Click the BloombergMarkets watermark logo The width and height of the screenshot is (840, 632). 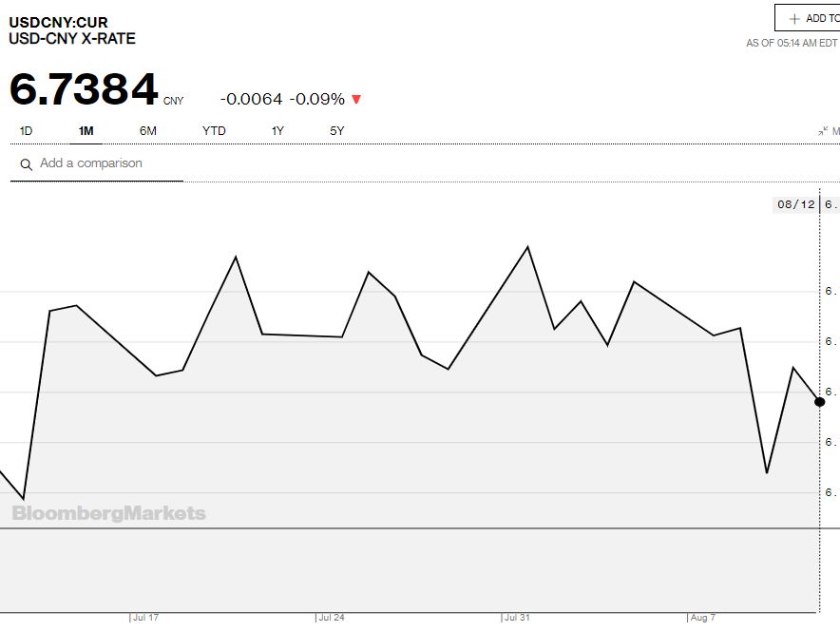pyautogui.click(x=108, y=513)
